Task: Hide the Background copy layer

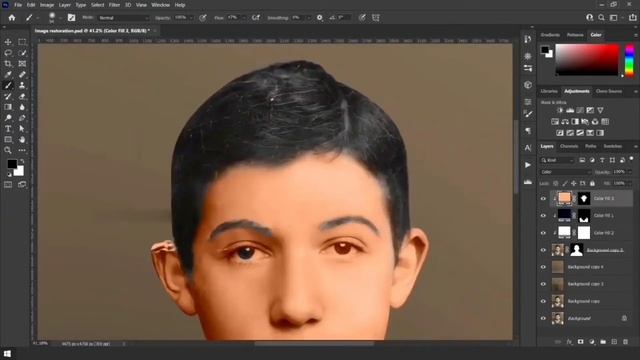Action: (543, 301)
